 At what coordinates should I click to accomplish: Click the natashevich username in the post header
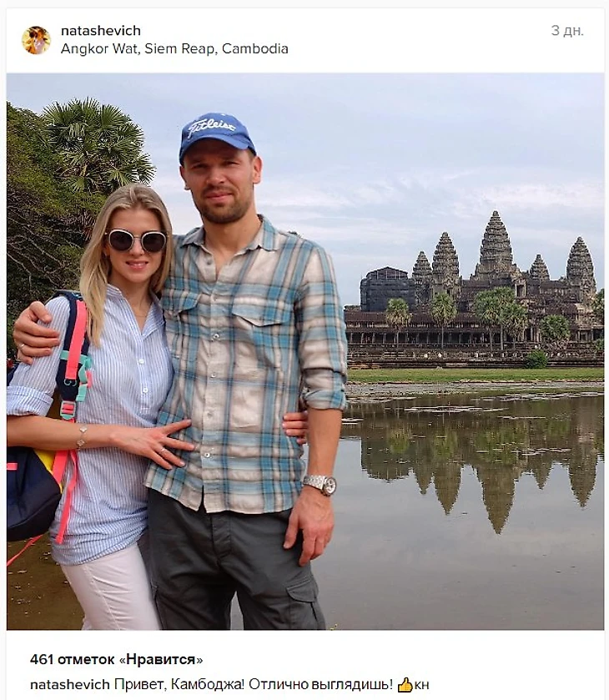click(x=101, y=31)
